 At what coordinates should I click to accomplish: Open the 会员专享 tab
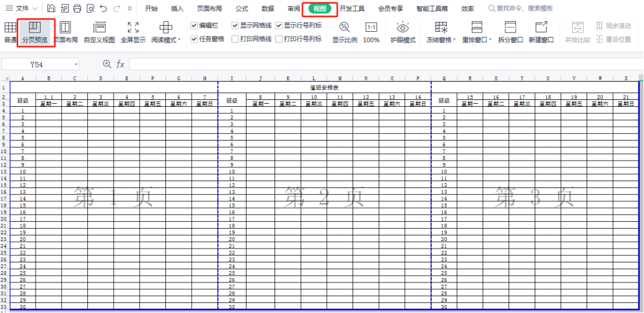pyautogui.click(x=391, y=8)
